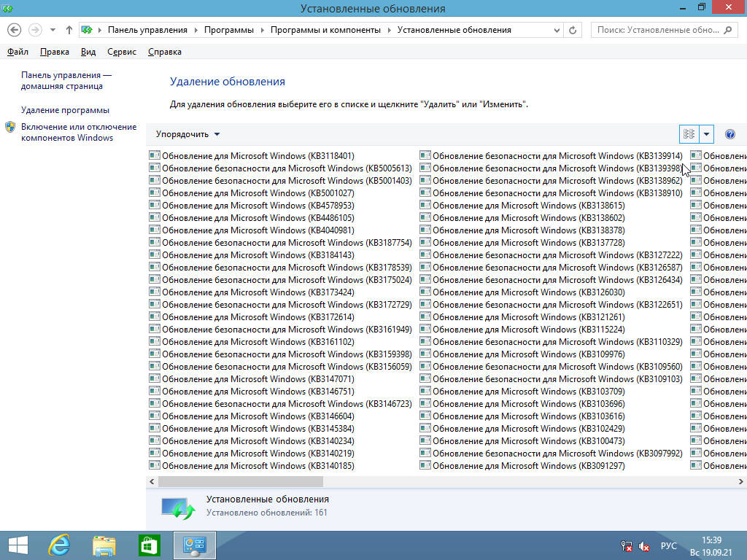Screen dimensions: 747x560
Task: Open the Файл menu
Action: 18,52
